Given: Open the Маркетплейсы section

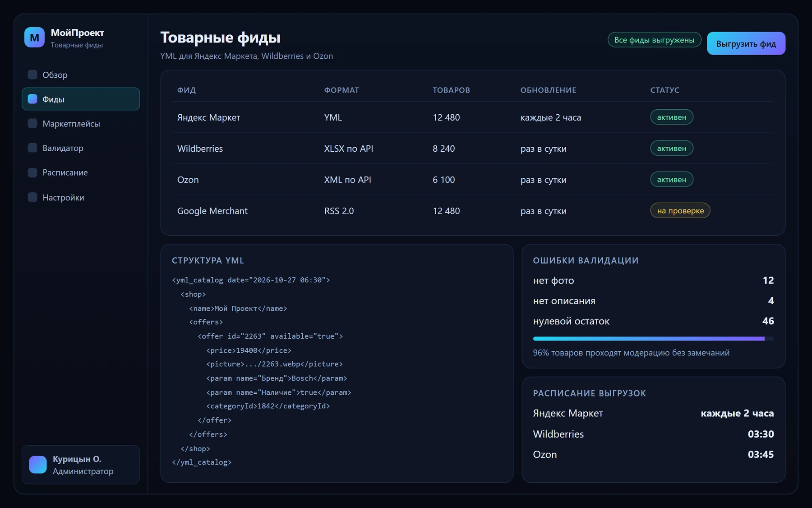Looking at the screenshot, I should 81,123.
